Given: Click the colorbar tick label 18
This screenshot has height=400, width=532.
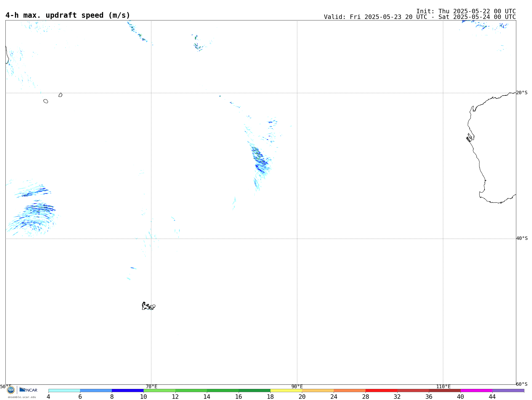Looking at the screenshot, I should (x=270, y=397).
